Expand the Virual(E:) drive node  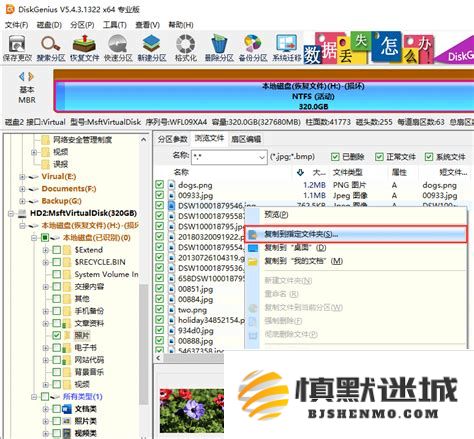[22, 177]
